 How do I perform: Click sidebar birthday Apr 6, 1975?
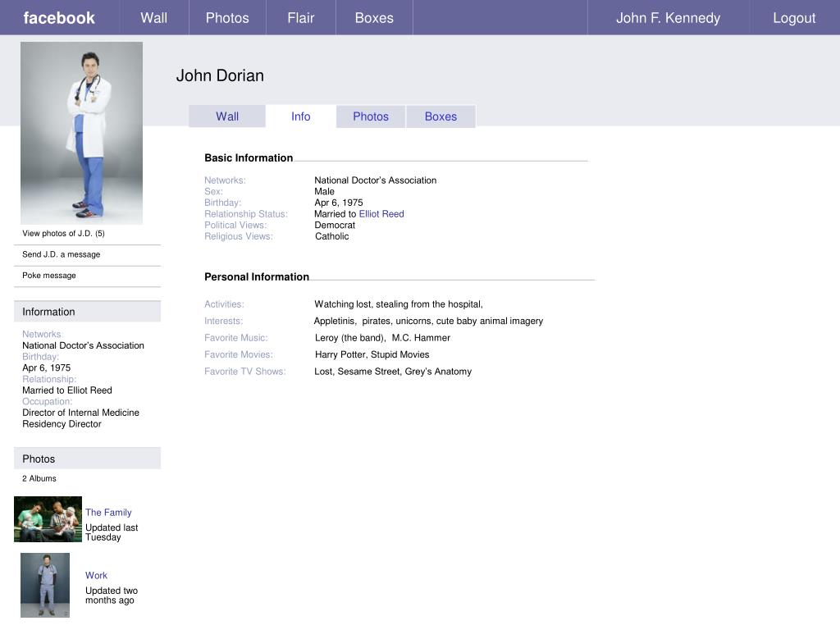tap(46, 367)
